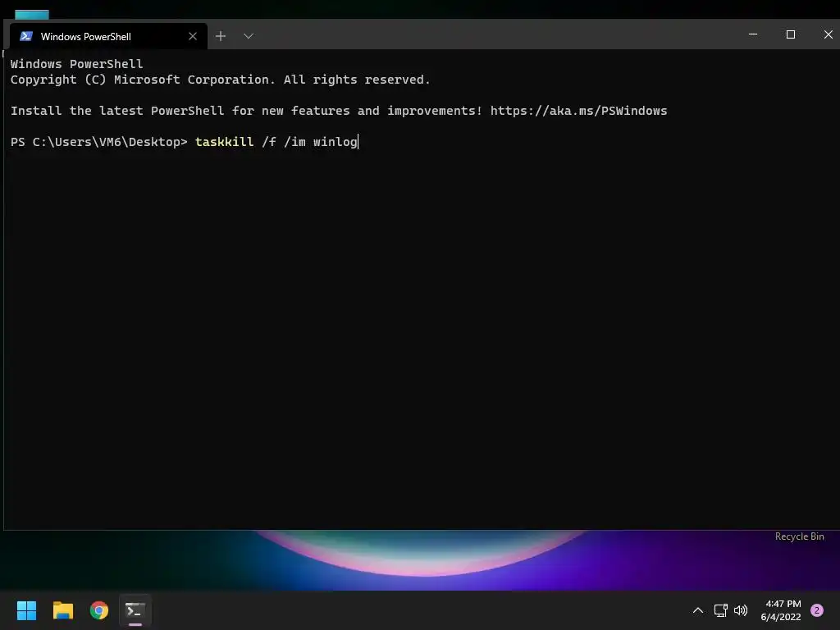Click the Copyright Microsoft Corporation line

220,80
